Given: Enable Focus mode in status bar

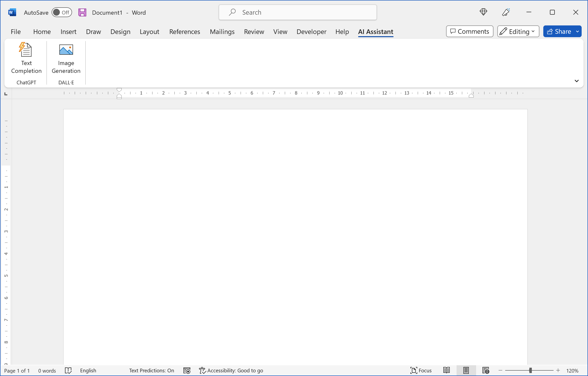Looking at the screenshot, I should tap(421, 371).
